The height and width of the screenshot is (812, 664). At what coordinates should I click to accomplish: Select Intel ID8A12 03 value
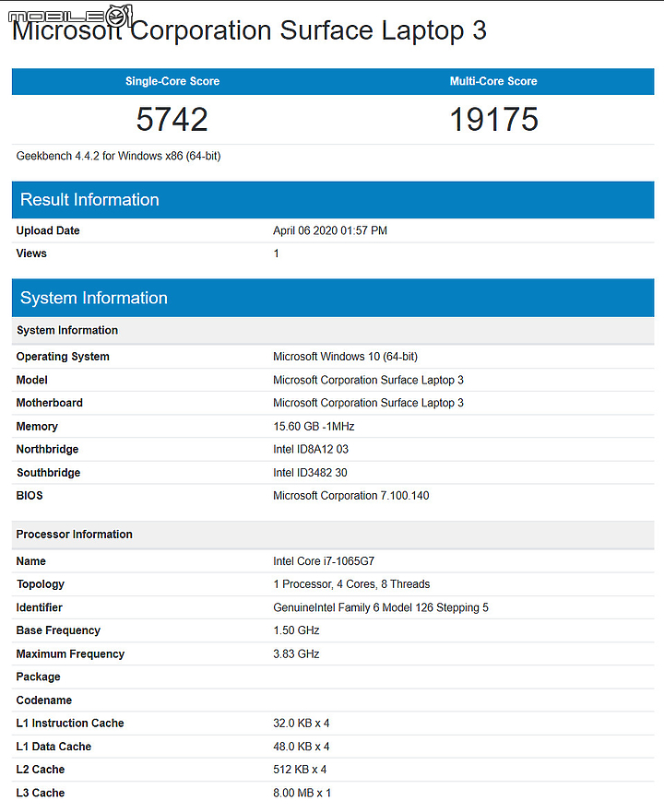[x=311, y=449]
